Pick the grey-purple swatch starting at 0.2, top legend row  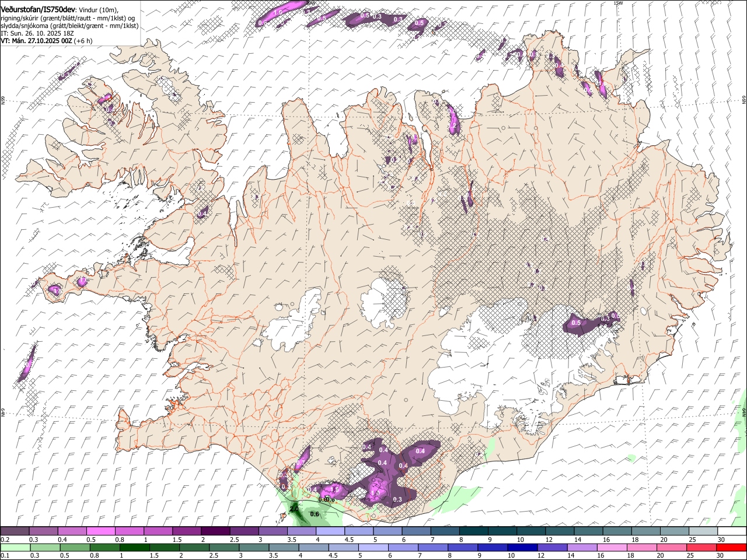[x=15, y=531]
